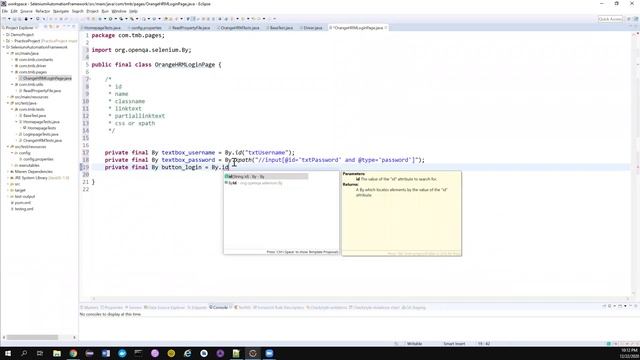Collapse the com.tmb.utils package arrow
The image size is (640, 360).
12,84
